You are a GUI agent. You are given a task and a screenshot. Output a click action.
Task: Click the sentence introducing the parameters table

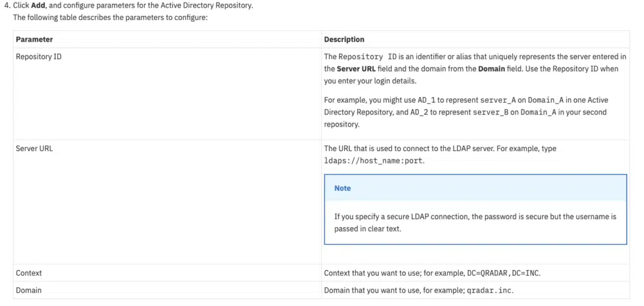(110, 17)
